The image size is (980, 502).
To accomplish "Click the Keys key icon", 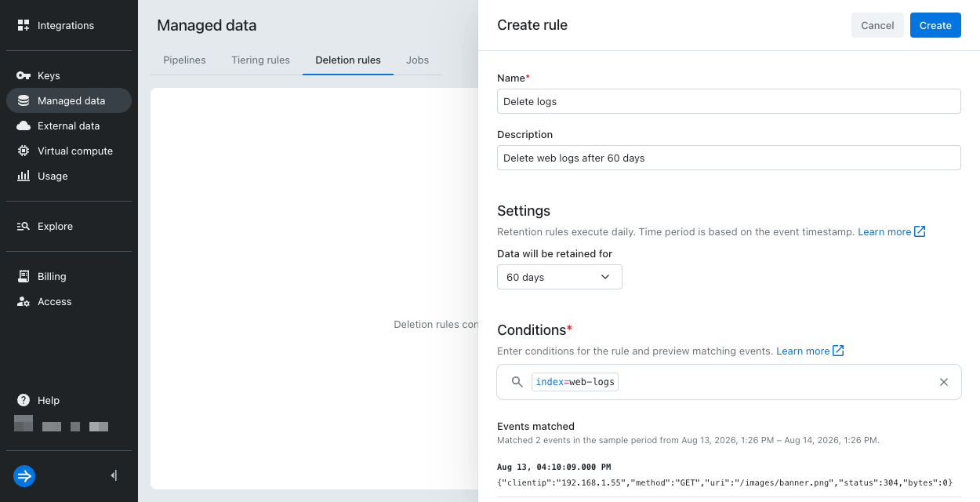I will 24,76.
